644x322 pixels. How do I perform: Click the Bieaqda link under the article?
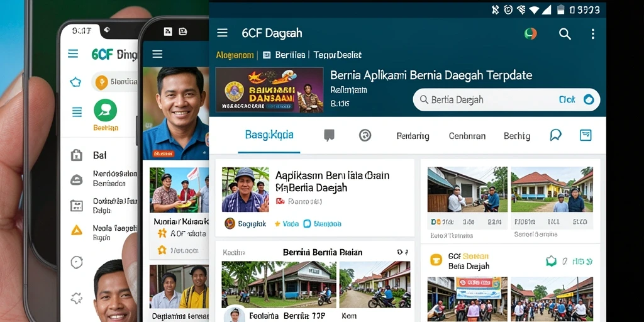[x=327, y=224]
